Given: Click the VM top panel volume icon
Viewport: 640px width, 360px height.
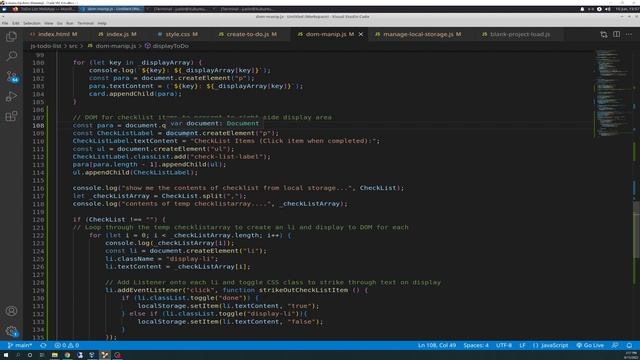Looking at the screenshot, I should (608, 9).
